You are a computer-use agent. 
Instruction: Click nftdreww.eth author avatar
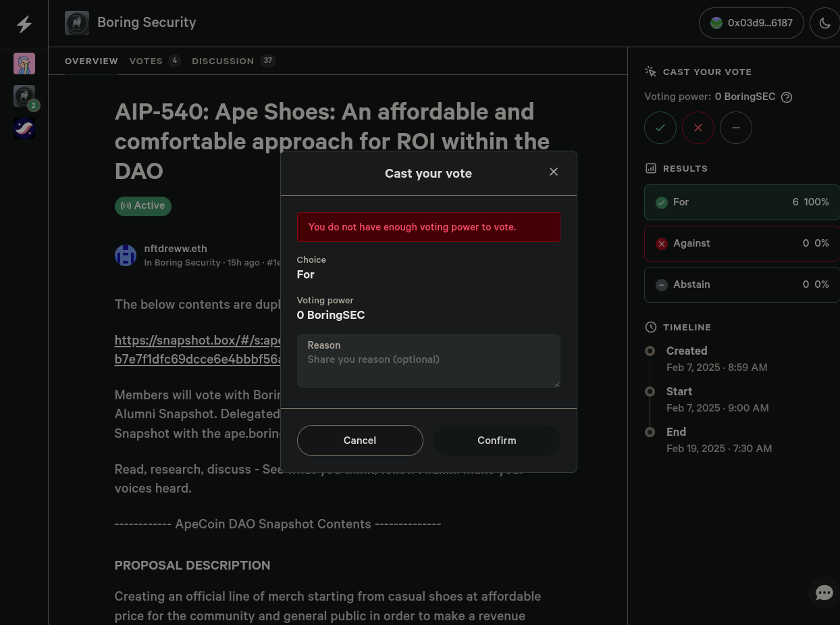[x=126, y=255]
